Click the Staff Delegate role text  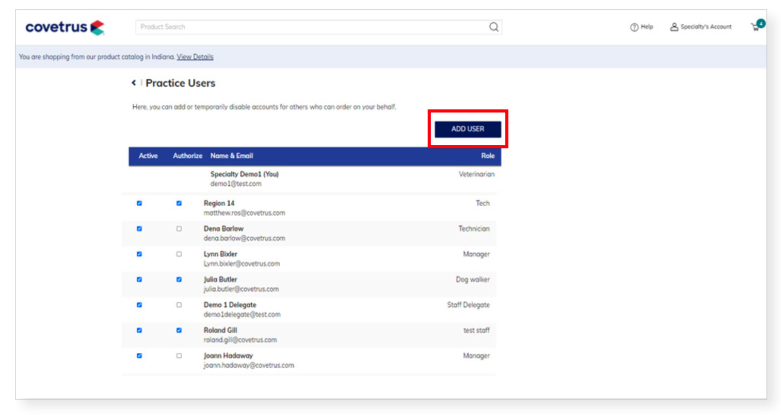click(x=468, y=305)
